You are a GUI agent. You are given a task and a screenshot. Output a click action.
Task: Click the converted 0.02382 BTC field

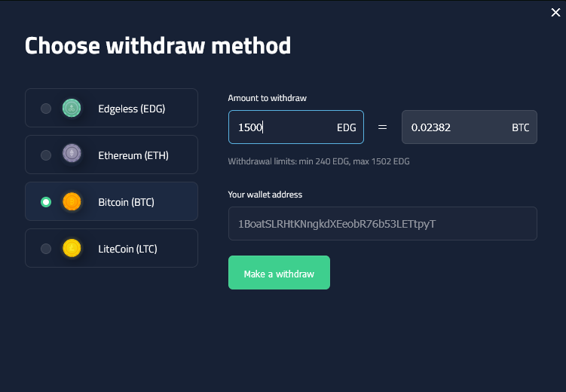pyautogui.click(x=452, y=127)
